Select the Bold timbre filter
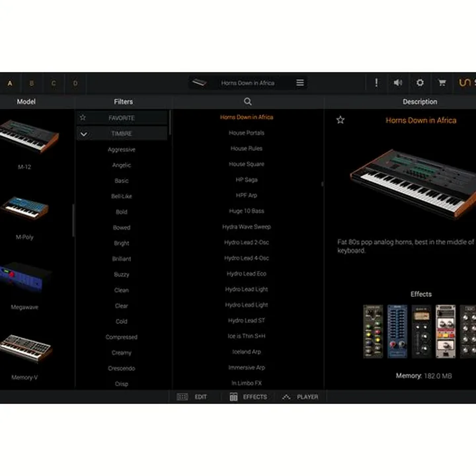This screenshot has height=476, width=476. point(122,212)
